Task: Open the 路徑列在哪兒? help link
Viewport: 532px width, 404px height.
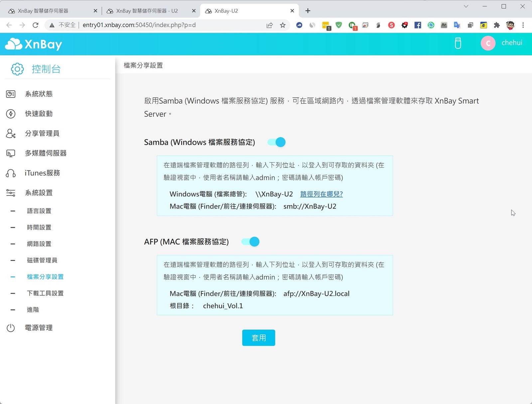Action: [321, 194]
